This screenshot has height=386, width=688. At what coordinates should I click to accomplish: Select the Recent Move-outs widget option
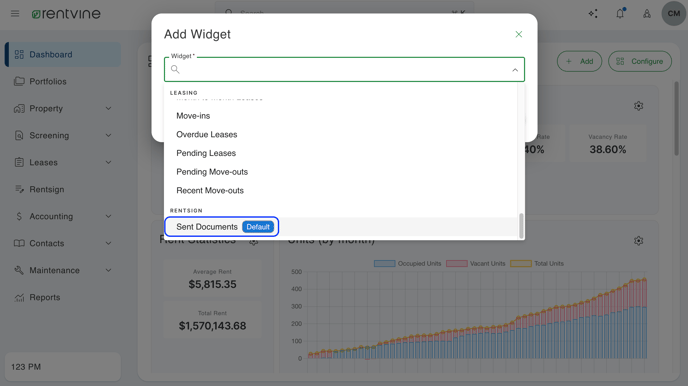click(341, 190)
